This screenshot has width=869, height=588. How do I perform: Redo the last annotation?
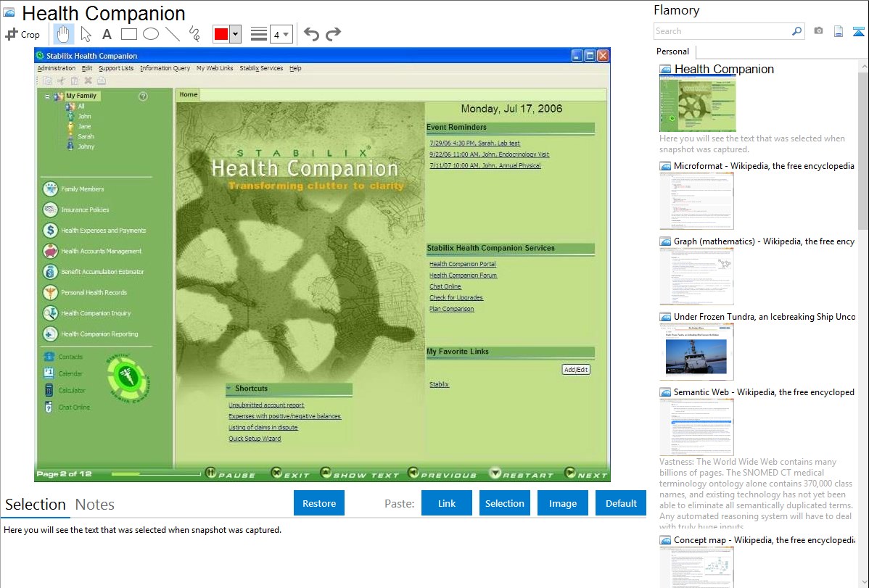tap(333, 34)
